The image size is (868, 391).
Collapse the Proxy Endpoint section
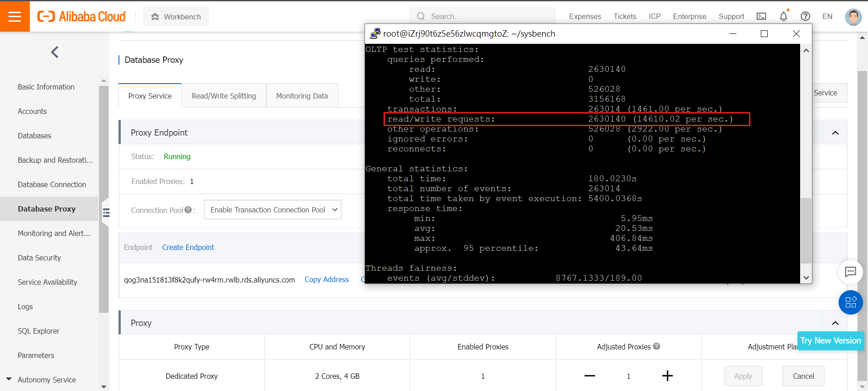835,133
